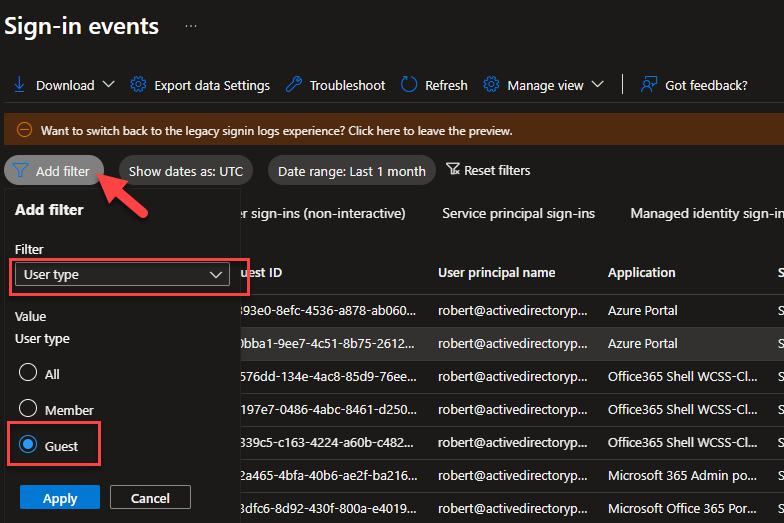Expand the Download chevron menu
Image resolution: width=784 pixels, height=523 pixels.
pyautogui.click(x=109, y=85)
